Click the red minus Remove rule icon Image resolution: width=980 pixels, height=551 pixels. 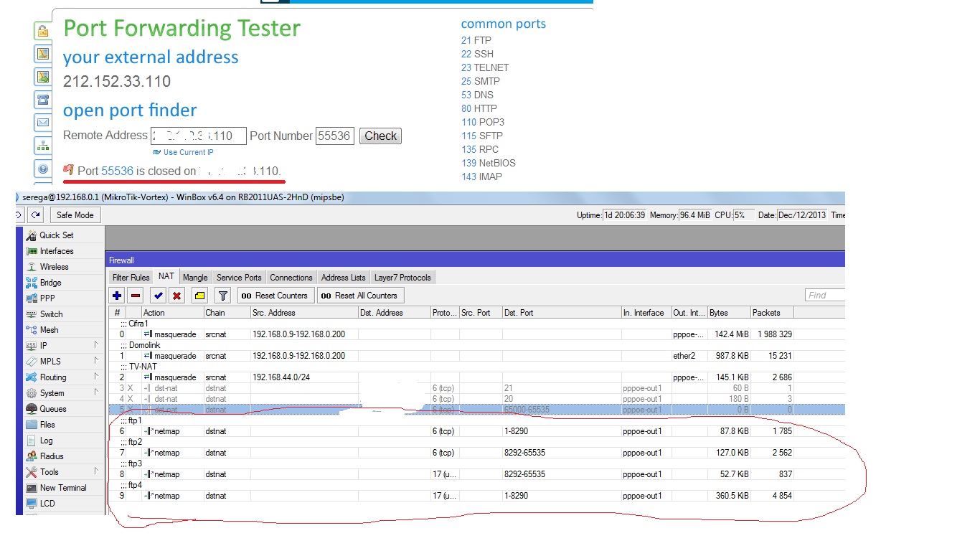point(136,296)
